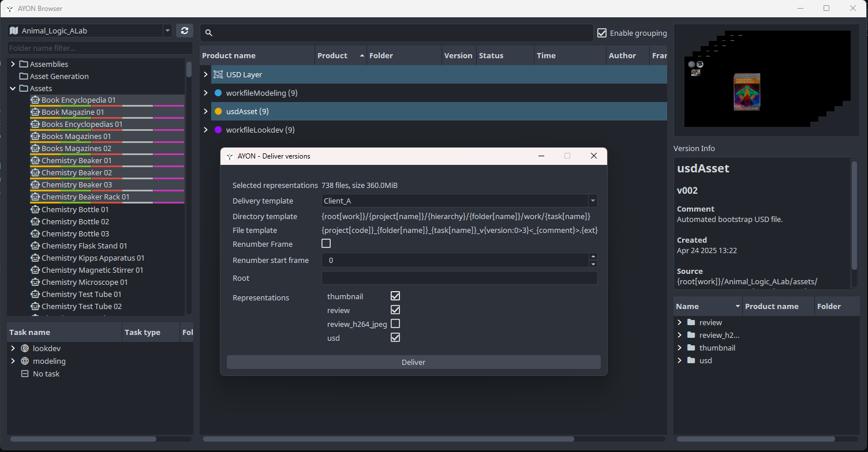
Task: Click the lookdev task icon
Action: pos(25,348)
